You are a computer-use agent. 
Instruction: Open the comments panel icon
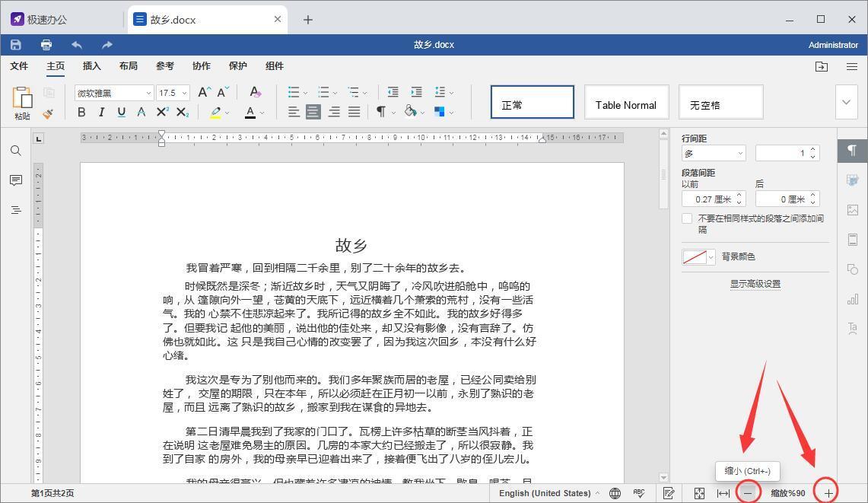15,180
